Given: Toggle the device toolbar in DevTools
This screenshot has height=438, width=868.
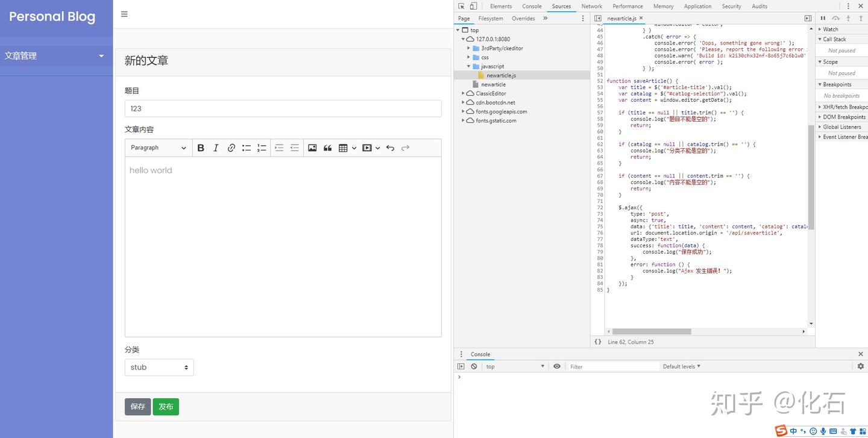Looking at the screenshot, I should pyautogui.click(x=473, y=6).
